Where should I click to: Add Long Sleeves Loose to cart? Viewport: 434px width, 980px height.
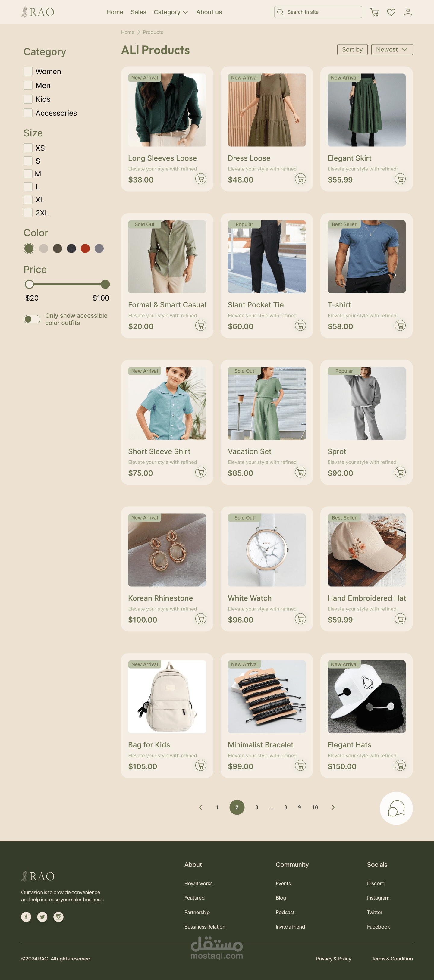point(201,179)
